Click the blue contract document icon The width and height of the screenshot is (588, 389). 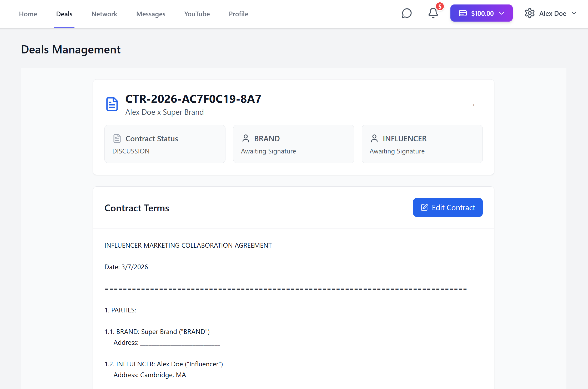click(x=112, y=104)
